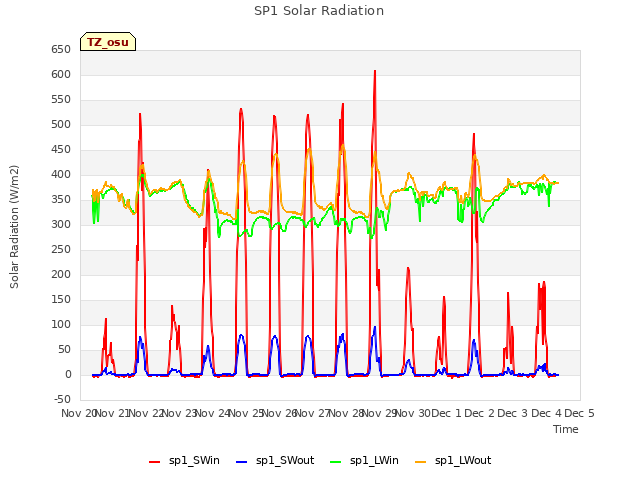Click the 100 y-axis tick label

click(x=61, y=324)
